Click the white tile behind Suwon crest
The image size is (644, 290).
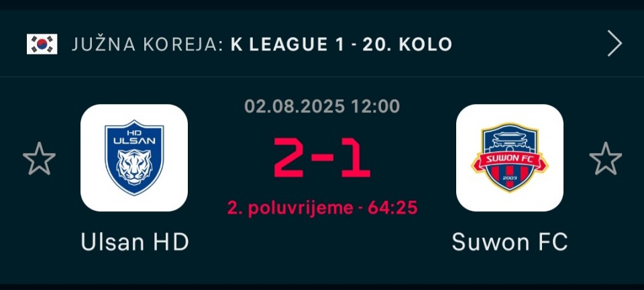tap(510, 158)
